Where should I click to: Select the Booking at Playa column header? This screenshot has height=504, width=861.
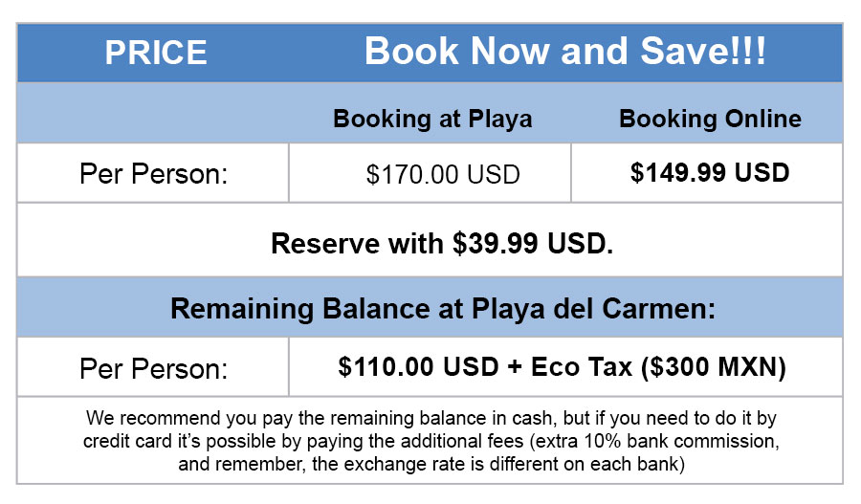coord(432,120)
